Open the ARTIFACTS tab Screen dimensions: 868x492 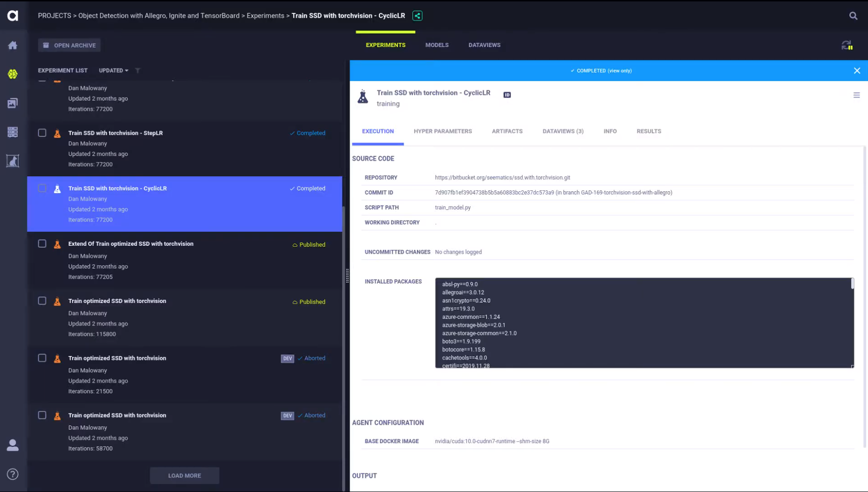507,132
